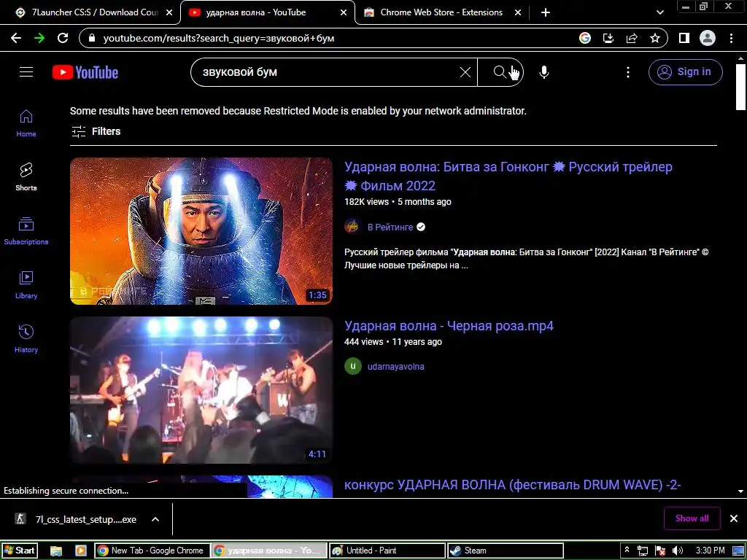Bookmark this page with the star
This screenshot has height=560, width=747.
655,38
